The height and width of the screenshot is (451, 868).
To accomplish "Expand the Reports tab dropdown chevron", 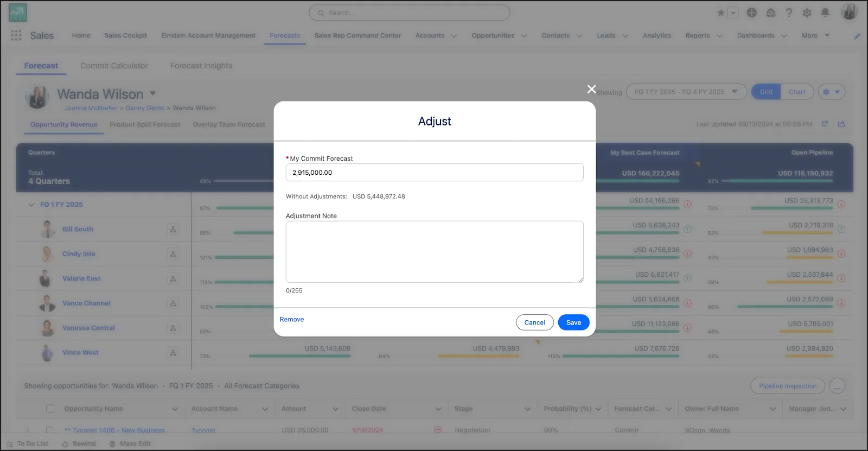I will [719, 36].
